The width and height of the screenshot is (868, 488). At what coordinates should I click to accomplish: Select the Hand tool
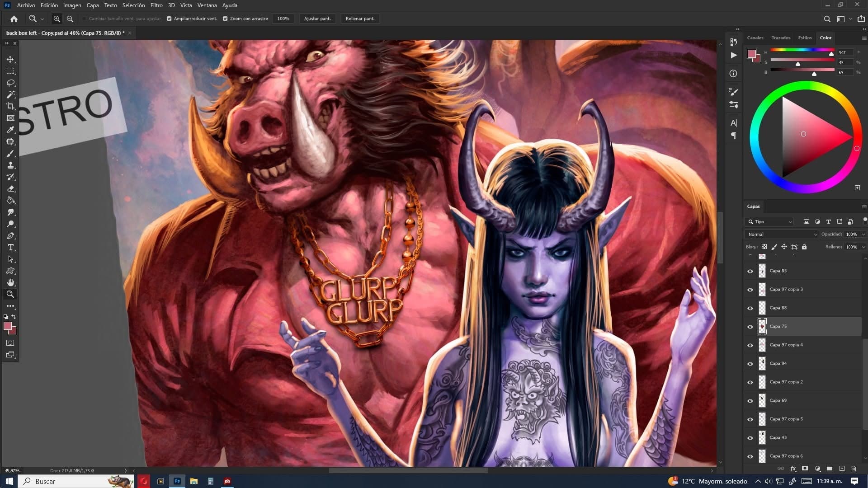(10, 282)
